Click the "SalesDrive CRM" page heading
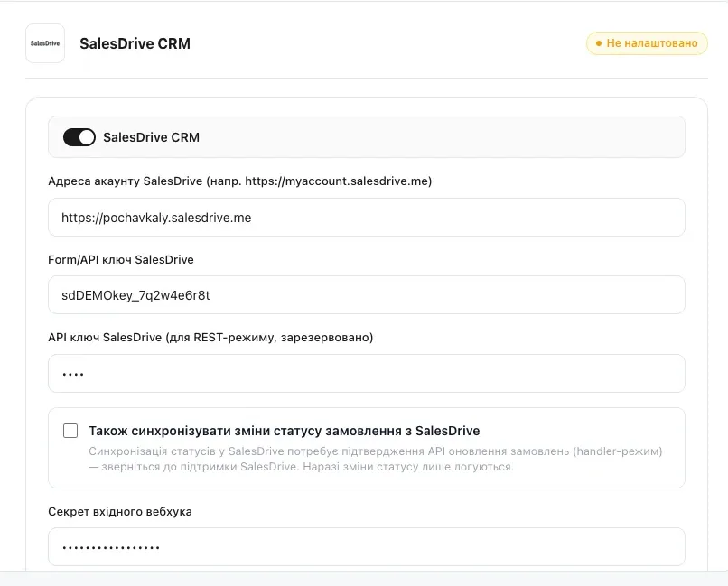 tap(135, 43)
